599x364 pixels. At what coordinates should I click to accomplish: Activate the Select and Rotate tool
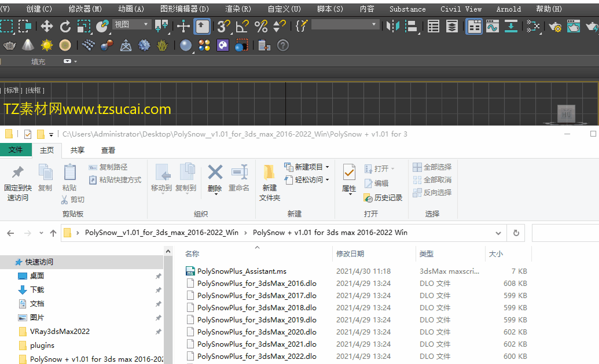click(x=65, y=26)
